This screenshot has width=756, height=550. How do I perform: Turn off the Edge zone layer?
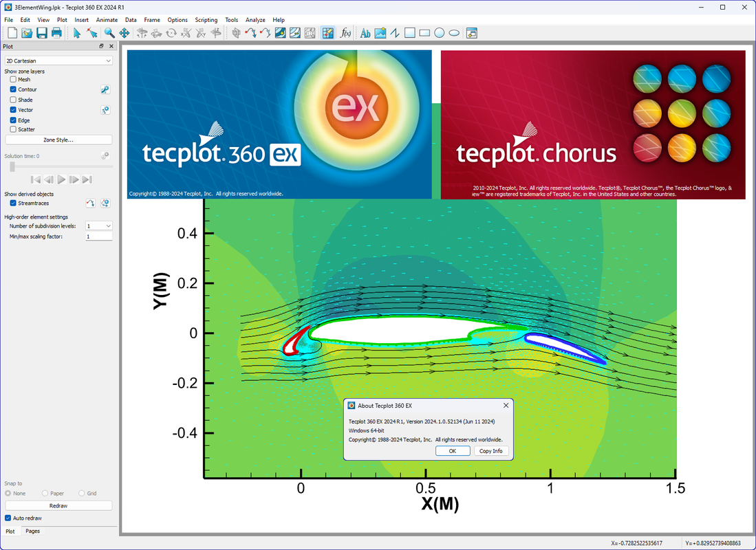[13, 120]
